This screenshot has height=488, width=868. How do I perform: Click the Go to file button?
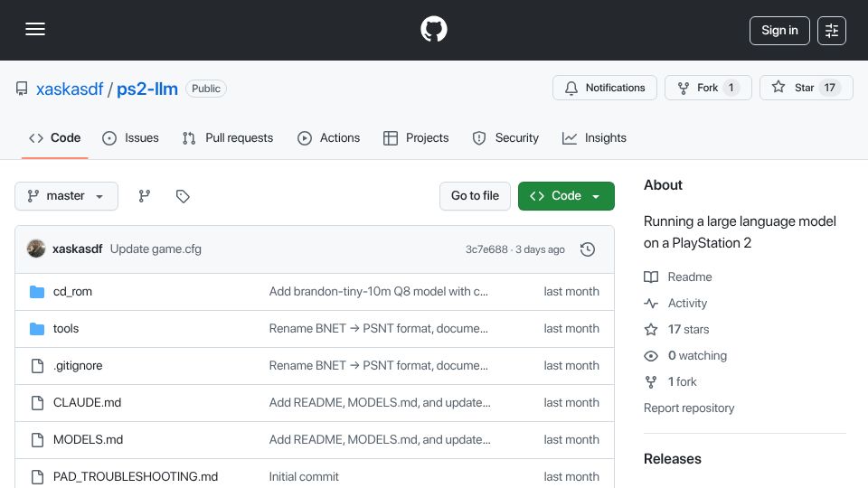coord(475,196)
